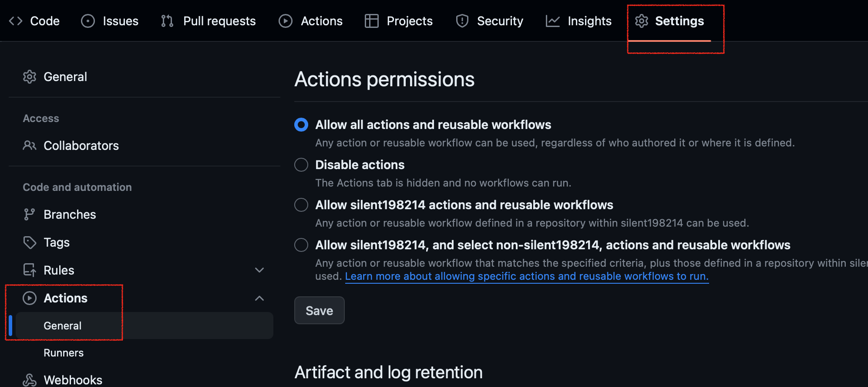Open Runners under Actions in sidebar

pos(64,353)
